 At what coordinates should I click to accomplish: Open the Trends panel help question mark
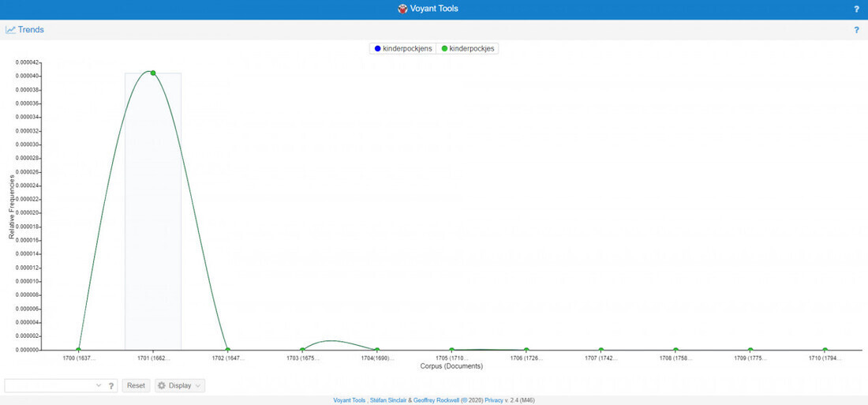[x=856, y=30]
